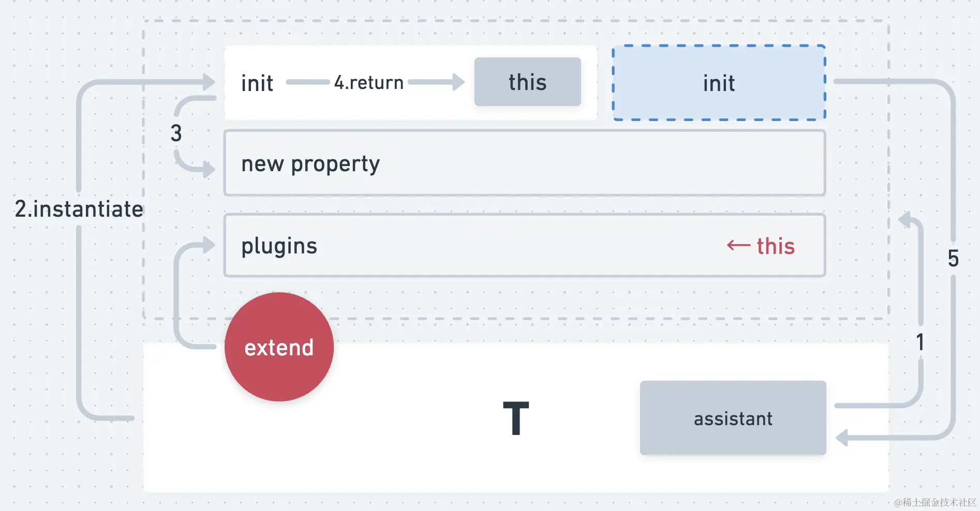The image size is (980, 511).
Task: Click the "plugins" label
Action: pos(279,246)
